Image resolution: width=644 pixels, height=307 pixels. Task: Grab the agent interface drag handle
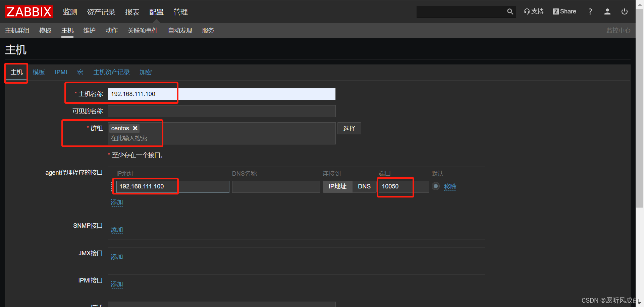(x=112, y=187)
